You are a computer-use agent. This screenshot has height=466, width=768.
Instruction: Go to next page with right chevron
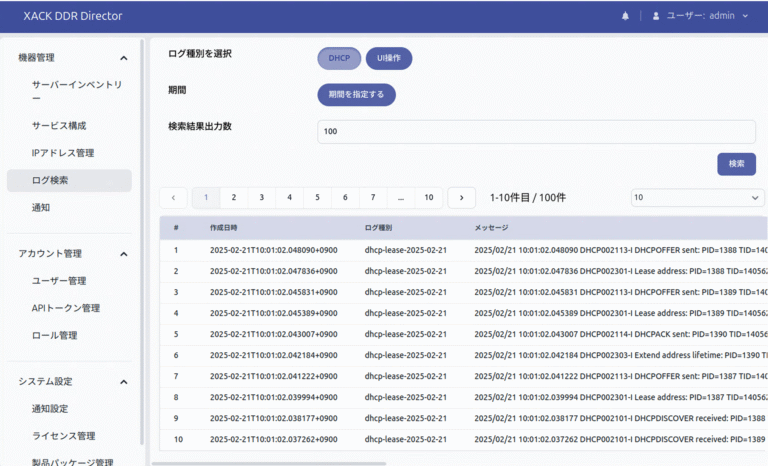pos(461,198)
